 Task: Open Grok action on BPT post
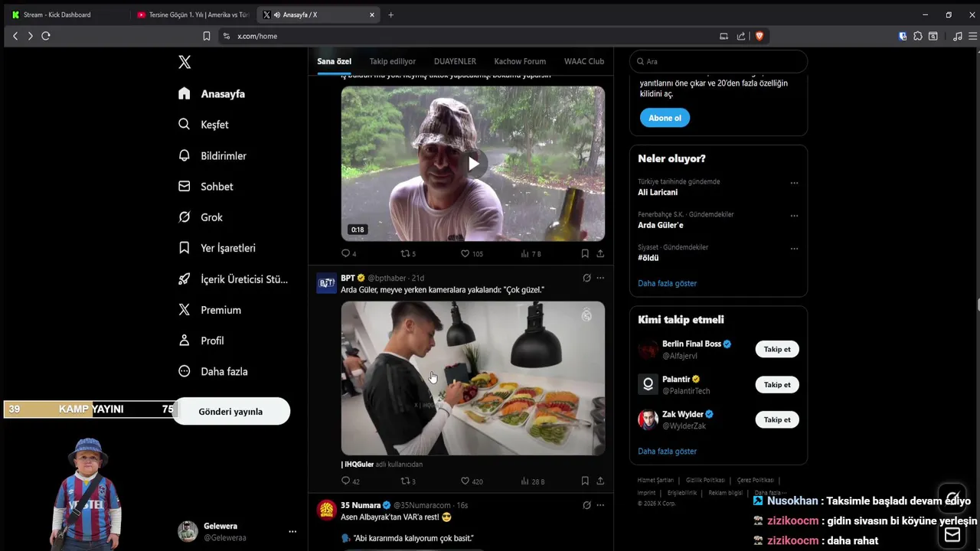(x=586, y=278)
